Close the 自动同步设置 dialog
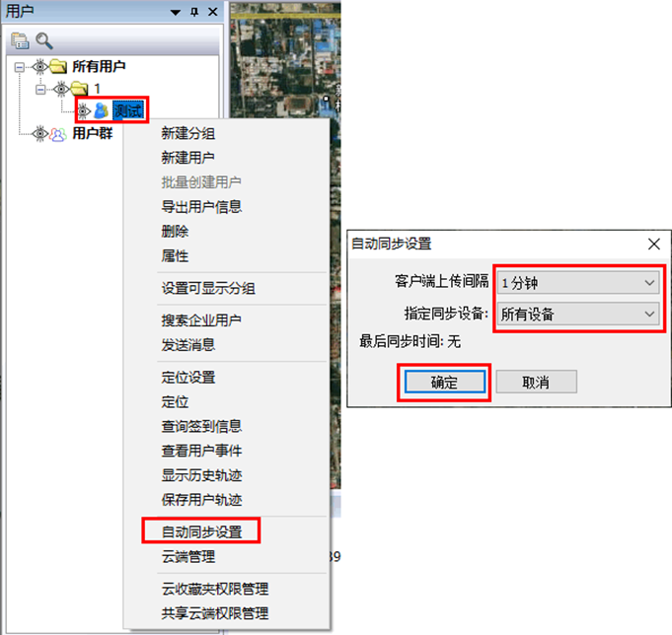Image resolution: width=672 pixels, height=635 pixels. 653,245
